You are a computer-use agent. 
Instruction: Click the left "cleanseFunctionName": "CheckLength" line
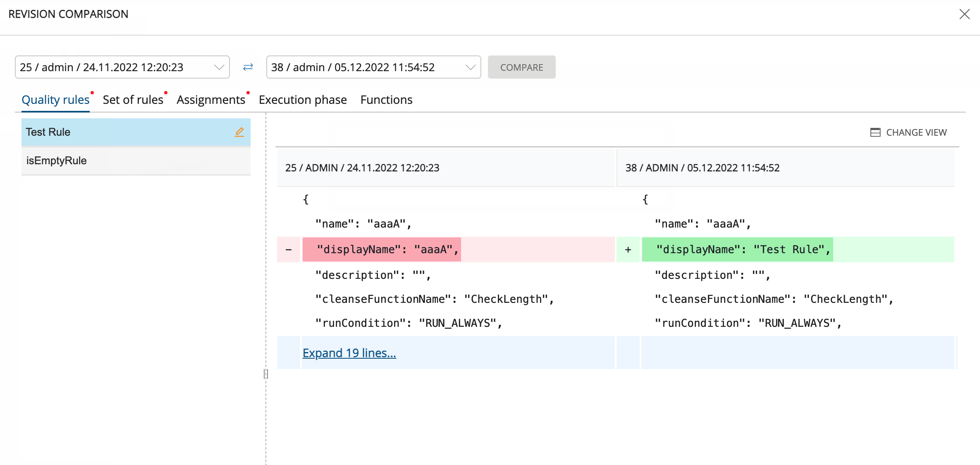pos(435,299)
